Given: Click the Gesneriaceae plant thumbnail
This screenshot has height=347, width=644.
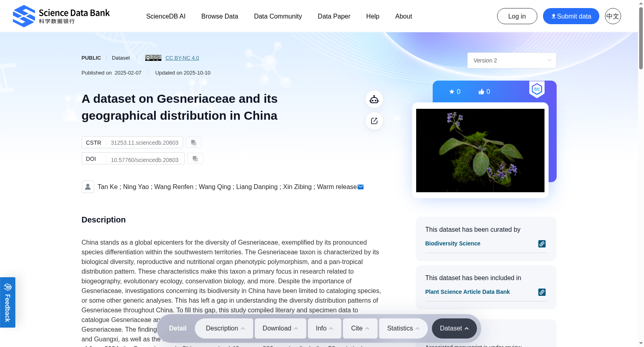Looking at the screenshot, I should click(480, 150).
